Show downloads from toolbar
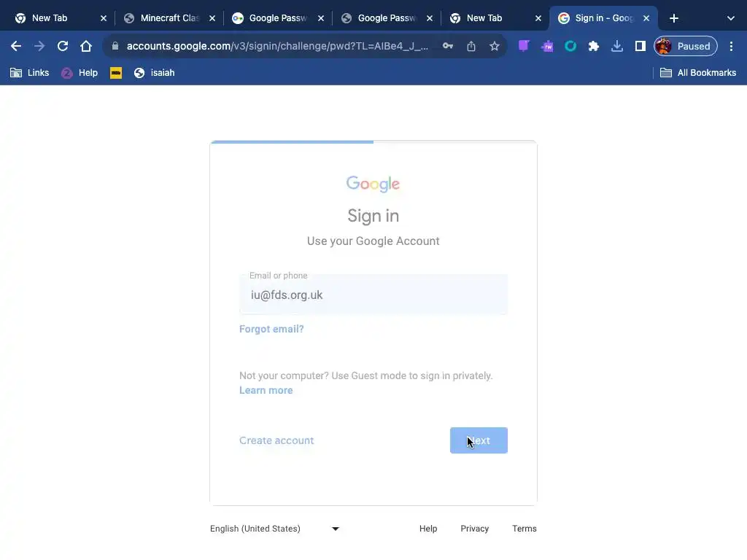Viewport: 747px width, 560px height. point(617,46)
